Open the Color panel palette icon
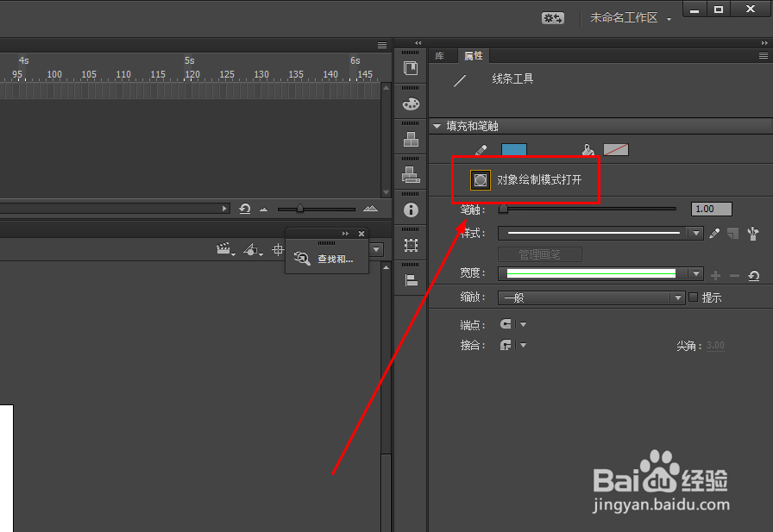 [411, 104]
